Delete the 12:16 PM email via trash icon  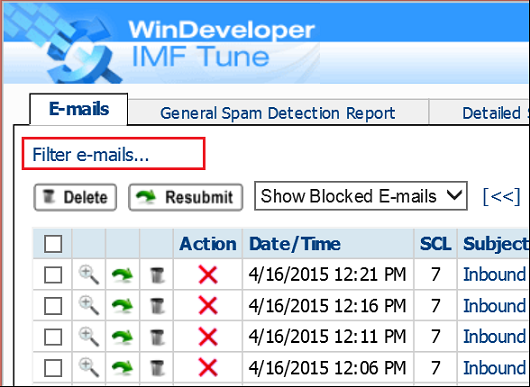tap(157, 306)
